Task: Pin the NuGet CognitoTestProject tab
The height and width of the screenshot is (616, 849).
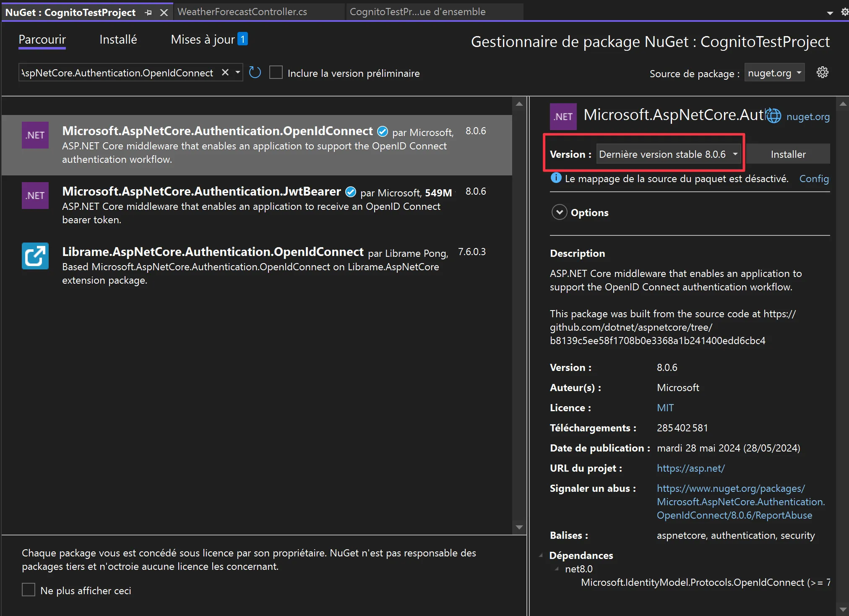Action: (148, 13)
